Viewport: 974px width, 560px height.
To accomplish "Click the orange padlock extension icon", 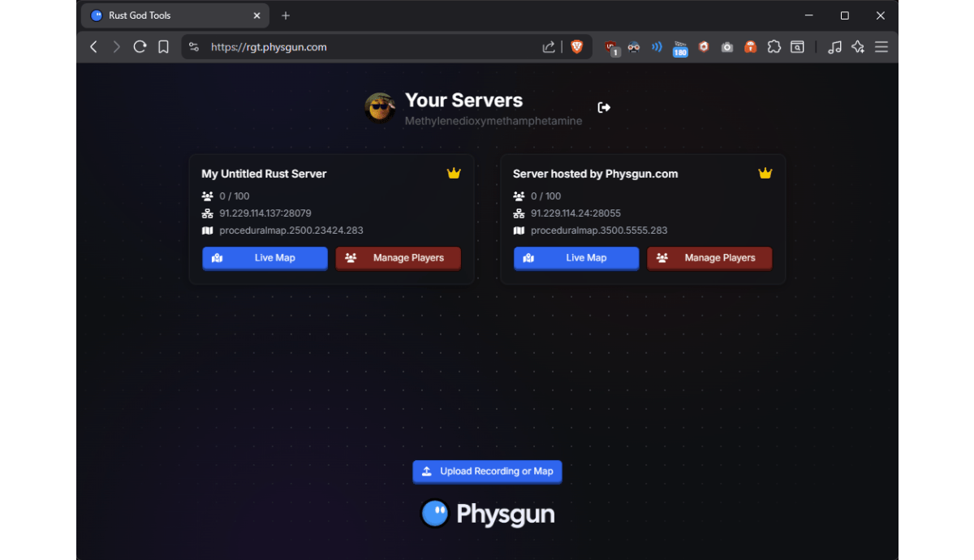I will (751, 47).
